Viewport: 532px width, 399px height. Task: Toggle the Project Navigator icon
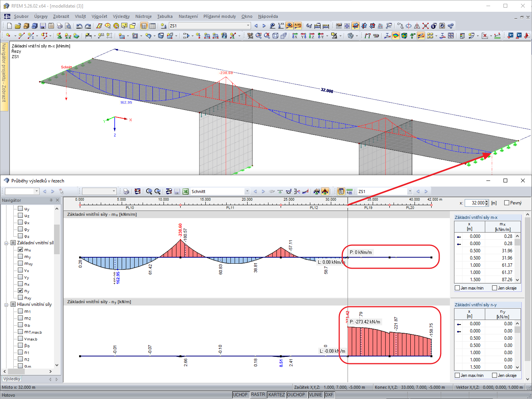tap(144, 26)
